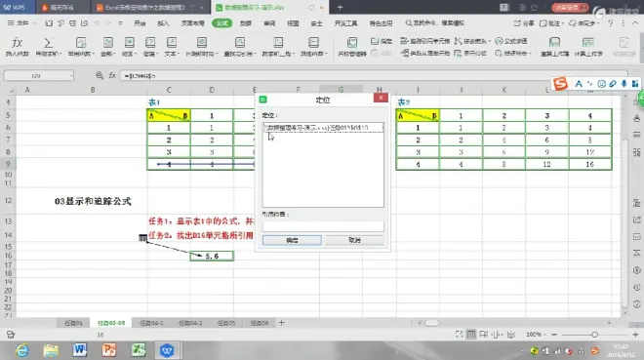This screenshot has width=644, height=360.
Task: Expand the Date and Time functions dropdown
Action: pos(201,47)
